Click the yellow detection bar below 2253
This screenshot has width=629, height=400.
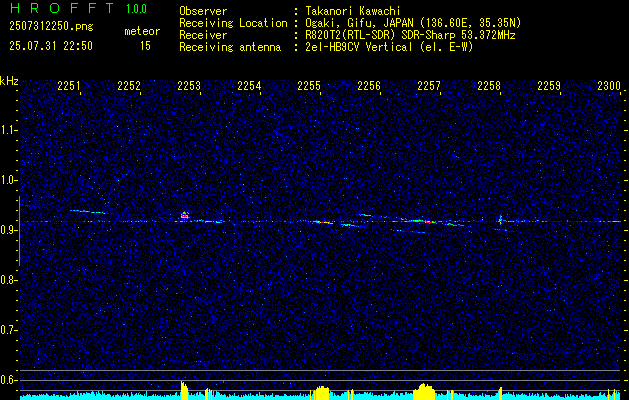[184, 391]
